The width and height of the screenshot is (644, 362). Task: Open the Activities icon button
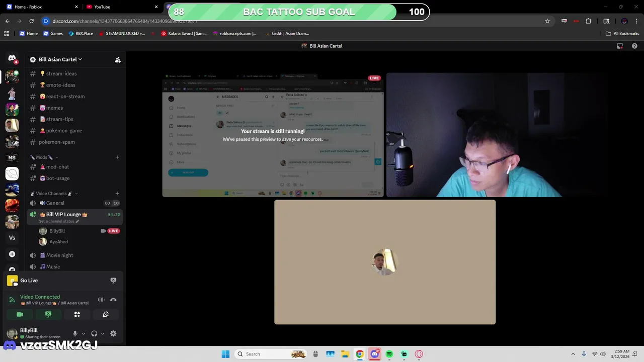77,314
